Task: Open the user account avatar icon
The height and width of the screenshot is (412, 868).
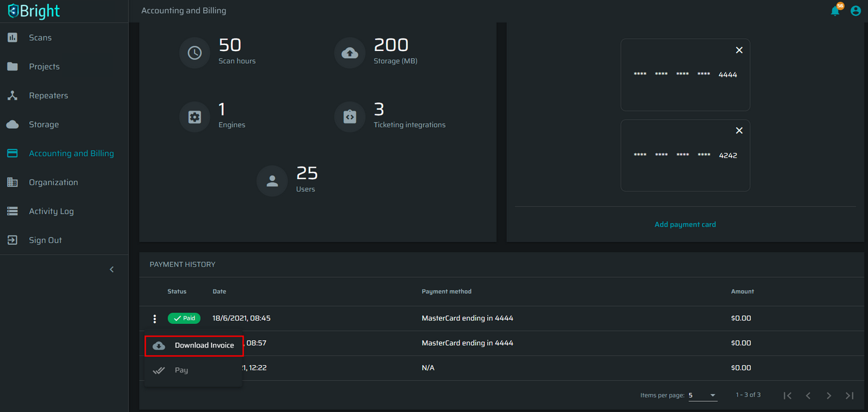Action: coord(856,11)
